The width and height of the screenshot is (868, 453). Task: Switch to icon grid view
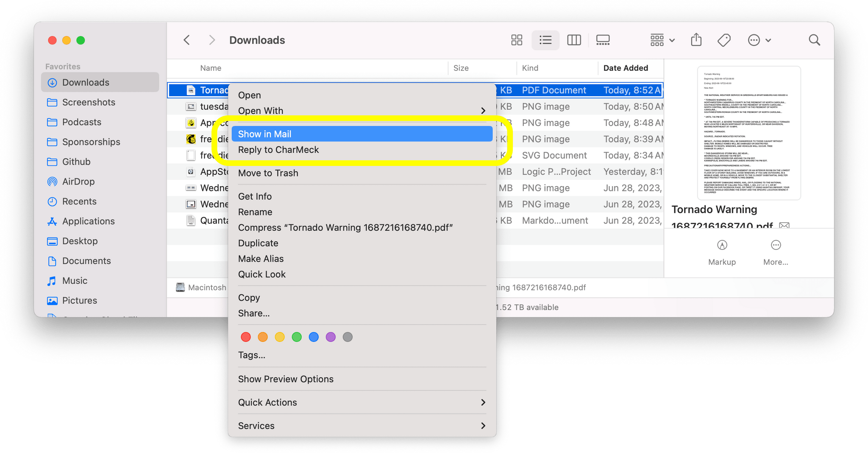click(x=516, y=40)
